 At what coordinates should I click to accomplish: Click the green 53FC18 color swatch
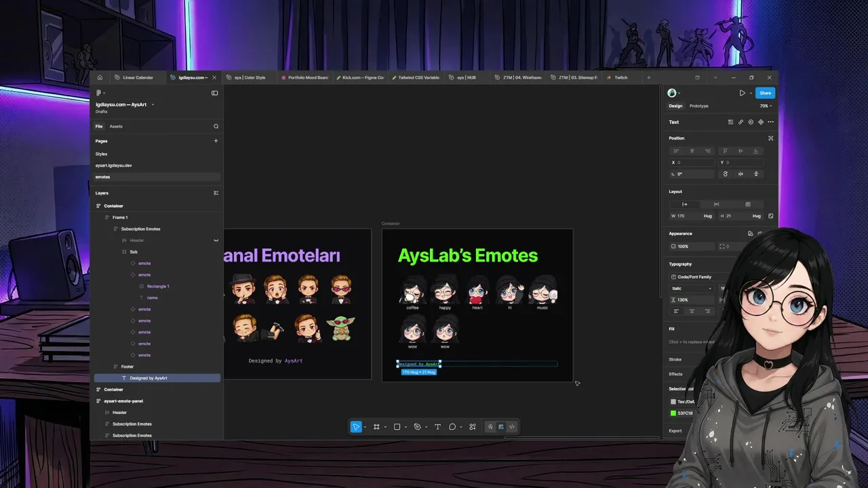(x=673, y=413)
